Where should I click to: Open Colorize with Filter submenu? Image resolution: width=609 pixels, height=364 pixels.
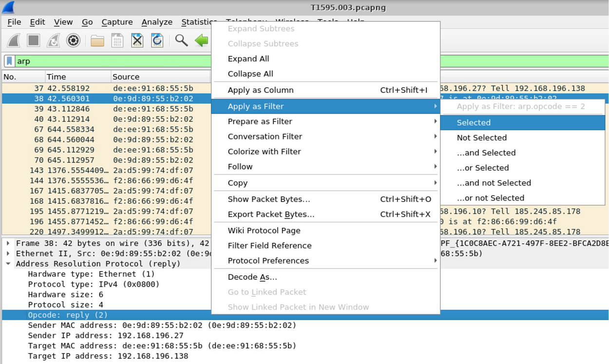pos(325,152)
